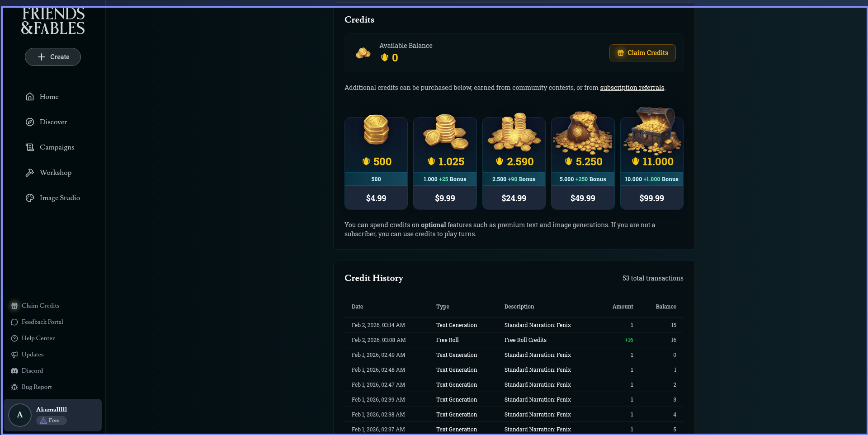Choose the 500 credits $4.99 pack
The height and width of the screenshot is (435, 868).
pos(376,164)
